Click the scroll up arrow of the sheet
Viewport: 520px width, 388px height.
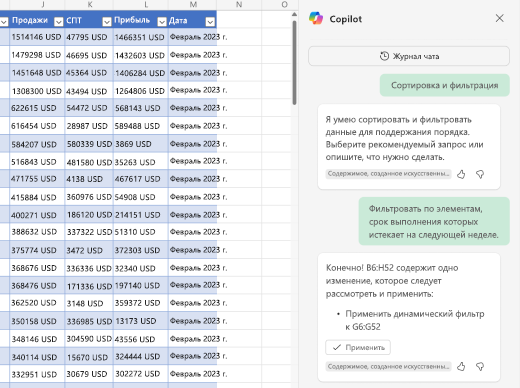point(294,14)
